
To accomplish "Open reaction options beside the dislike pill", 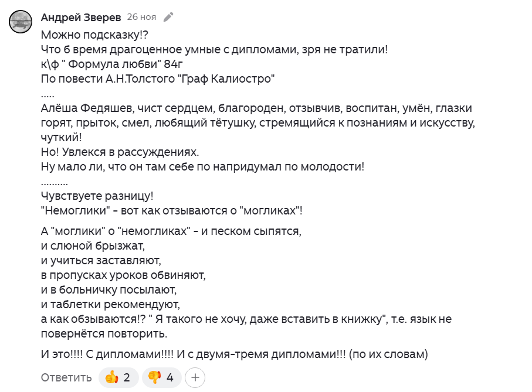I will click(195, 377).
